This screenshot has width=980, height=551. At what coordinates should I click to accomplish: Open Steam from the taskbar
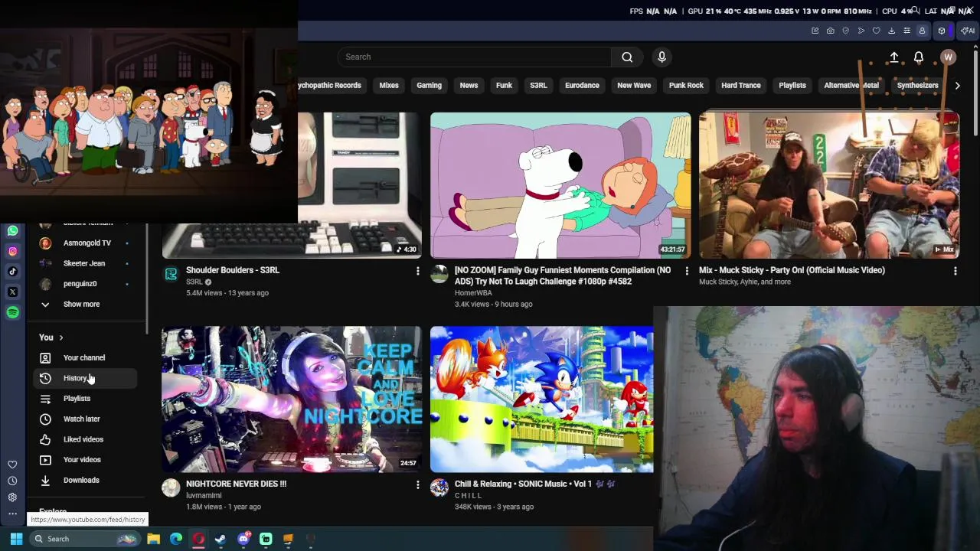click(x=220, y=539)
